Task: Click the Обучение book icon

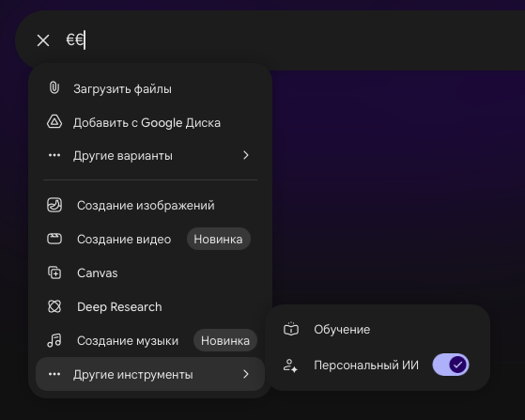Action: [291, 329]
